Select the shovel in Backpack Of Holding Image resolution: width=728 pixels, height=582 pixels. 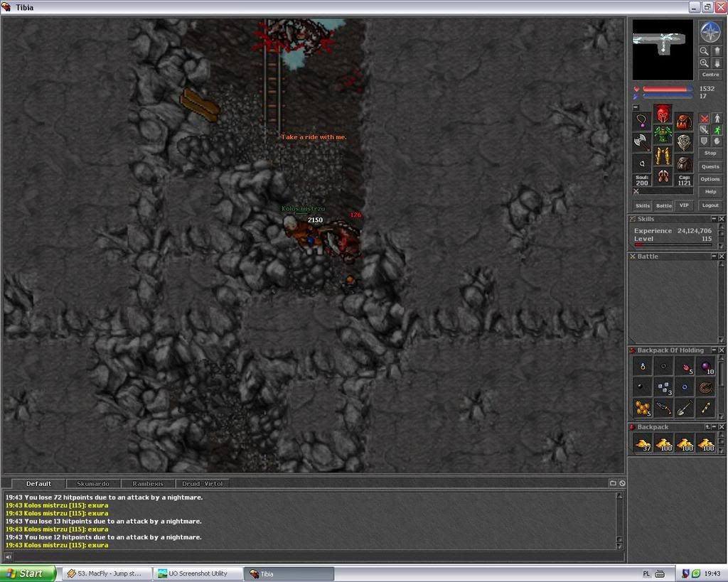(685, 407)
